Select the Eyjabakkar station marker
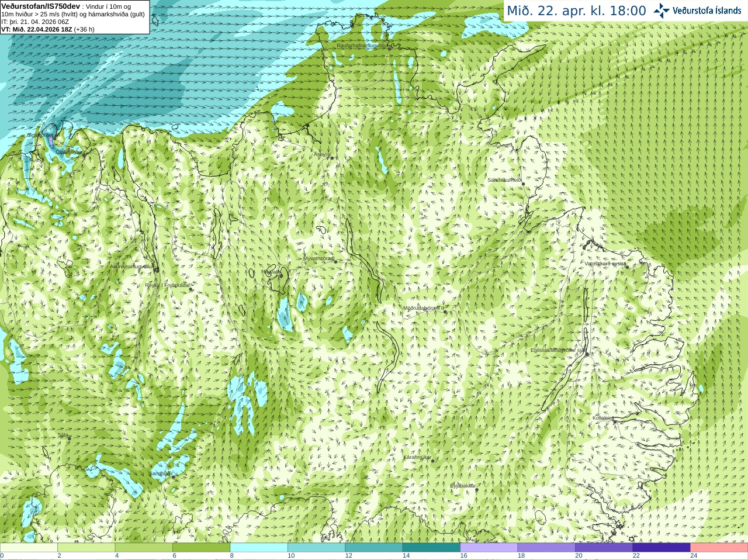Screen dimensions: 748x560 coord(477,489)
